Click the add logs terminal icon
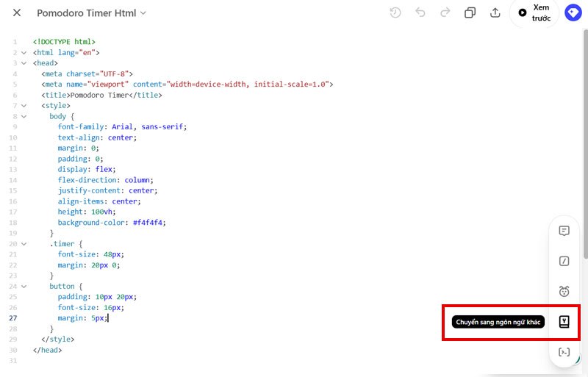This screenshot has width=588, height=377. click(x=564, y=352)
